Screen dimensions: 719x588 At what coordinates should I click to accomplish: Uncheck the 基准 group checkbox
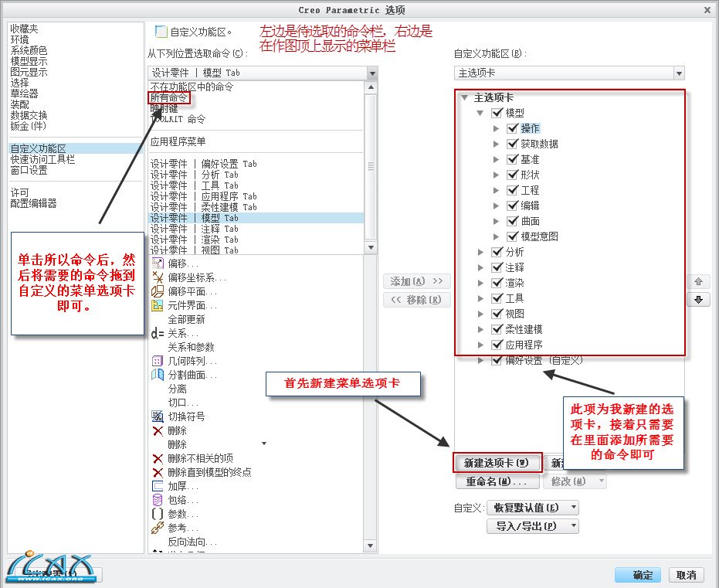pyautogui.click(x=512, y=159)
